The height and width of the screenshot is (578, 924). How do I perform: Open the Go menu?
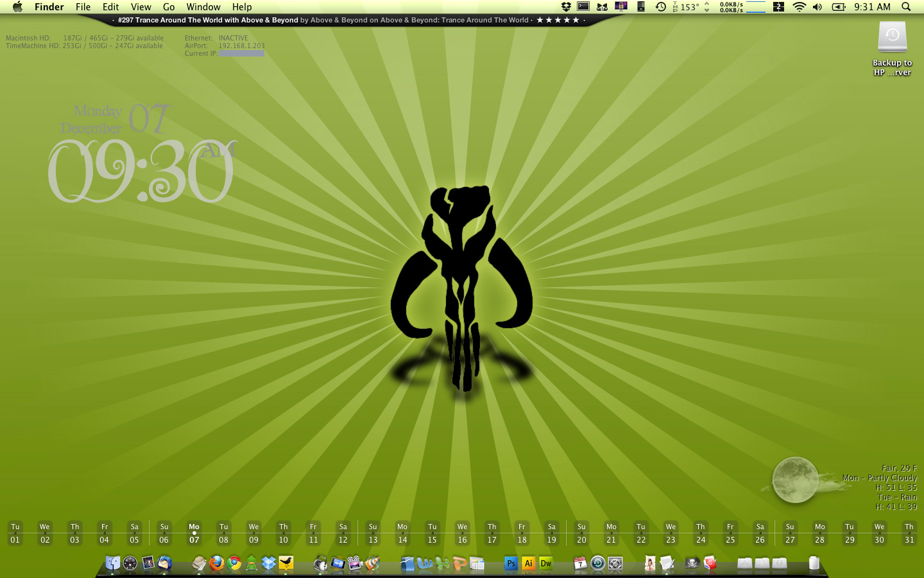pos(169,7)
